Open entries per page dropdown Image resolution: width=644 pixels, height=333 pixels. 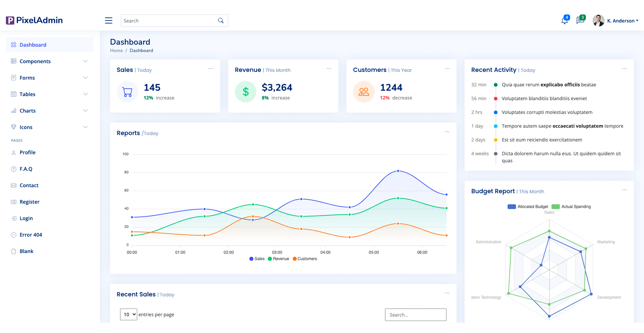tap(129, 314)
